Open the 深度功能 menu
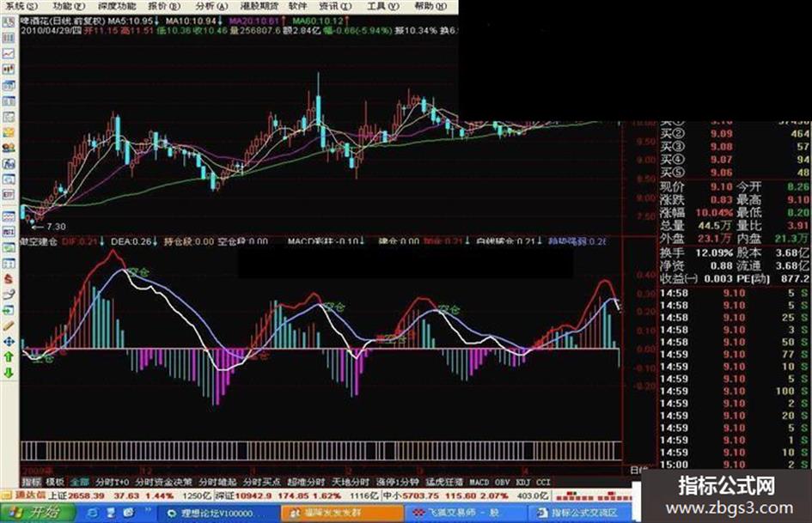 (x=117, y=6)
